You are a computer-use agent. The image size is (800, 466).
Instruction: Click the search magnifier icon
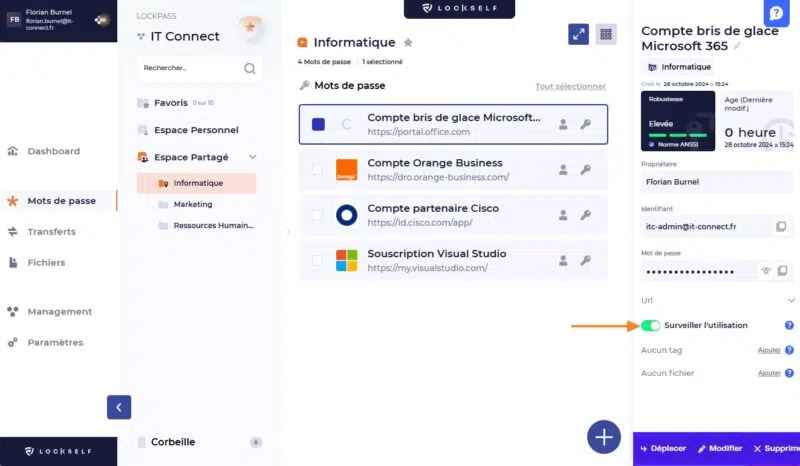(x=249, y=68)
